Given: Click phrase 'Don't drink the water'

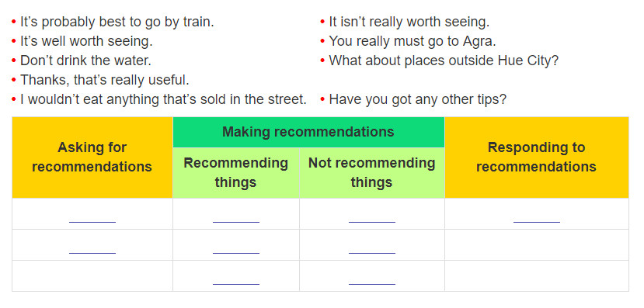Looking at the screenshot, I should (85, 61).
